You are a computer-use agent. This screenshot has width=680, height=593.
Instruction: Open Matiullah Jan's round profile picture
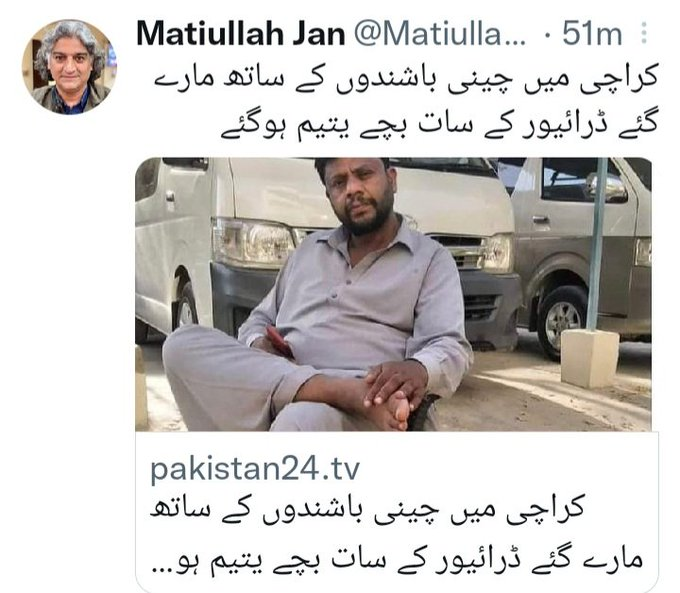coord(69,67)
